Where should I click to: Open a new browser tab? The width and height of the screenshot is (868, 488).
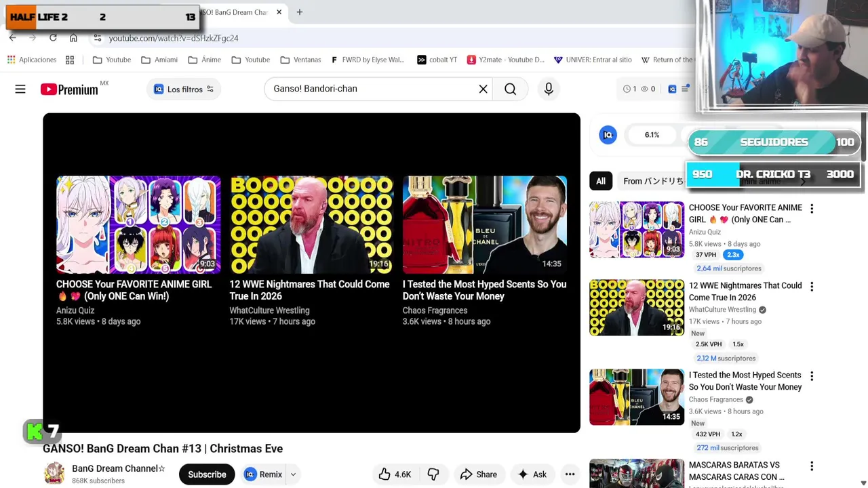[x=299, y=12]
